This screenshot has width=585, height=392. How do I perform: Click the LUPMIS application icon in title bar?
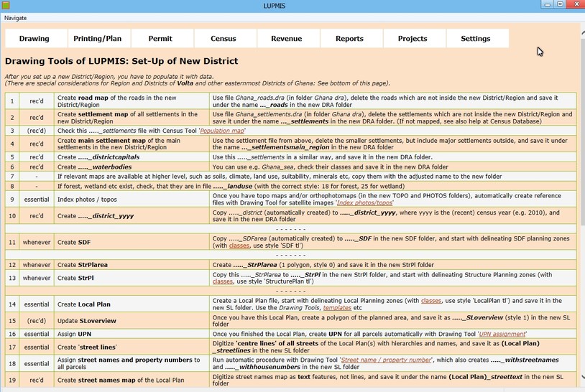pos(6,5)
